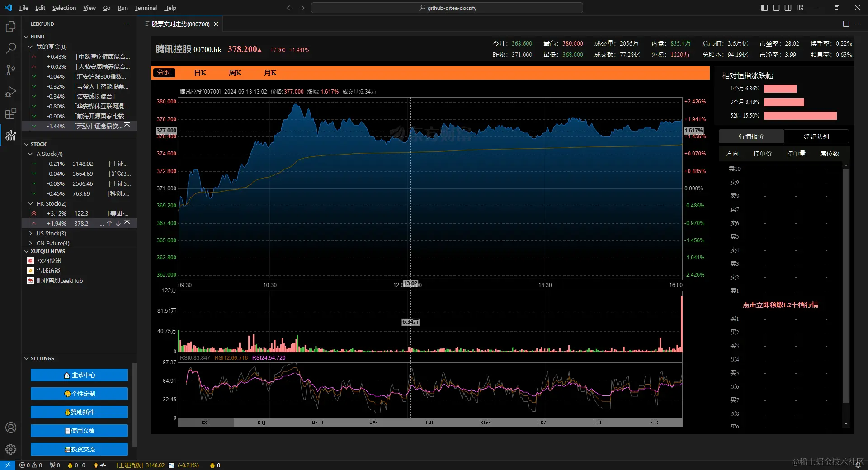The height and width of the screenshot is (470, 868).
Task: Click the 使用文档 button
Action: click(79, 431)
